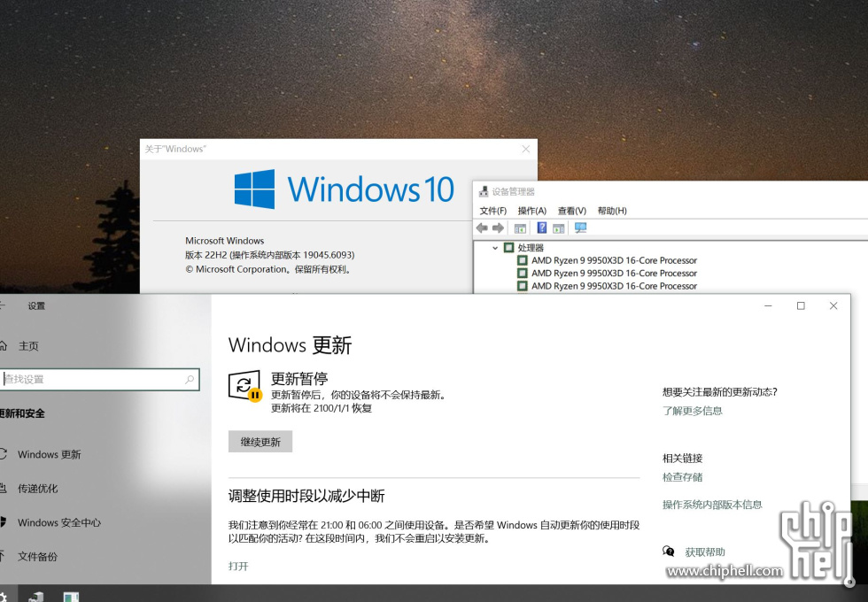This screenshot has height=602, width=868.
Task: Minimize the Settings window
Action: click(768, 305)
